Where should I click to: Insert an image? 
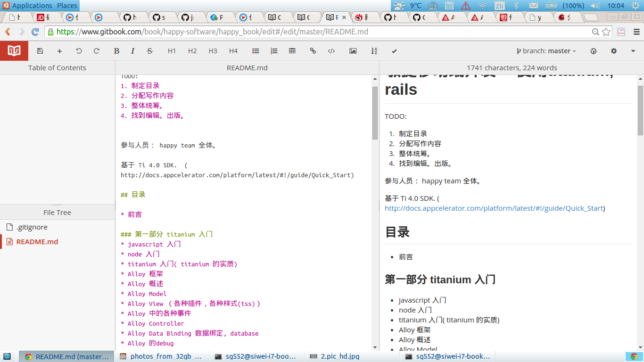point(353,51)
